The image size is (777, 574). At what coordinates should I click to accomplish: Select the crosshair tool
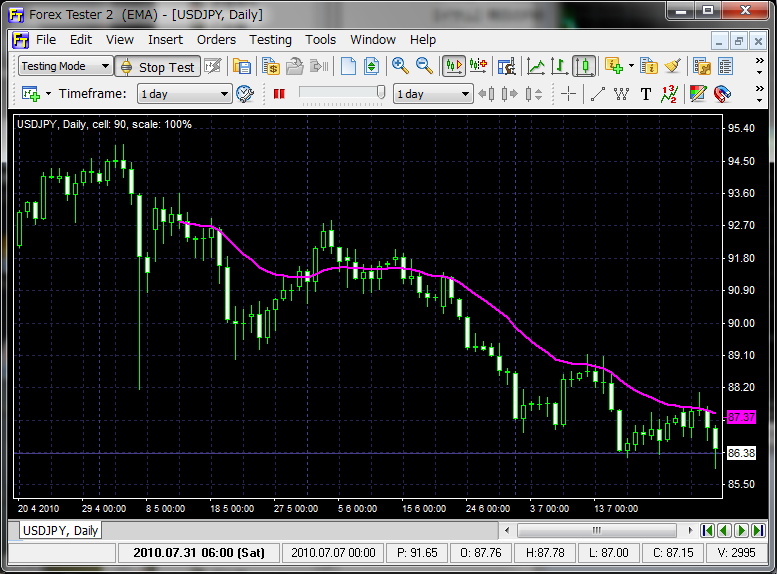[x=568, y=94]
